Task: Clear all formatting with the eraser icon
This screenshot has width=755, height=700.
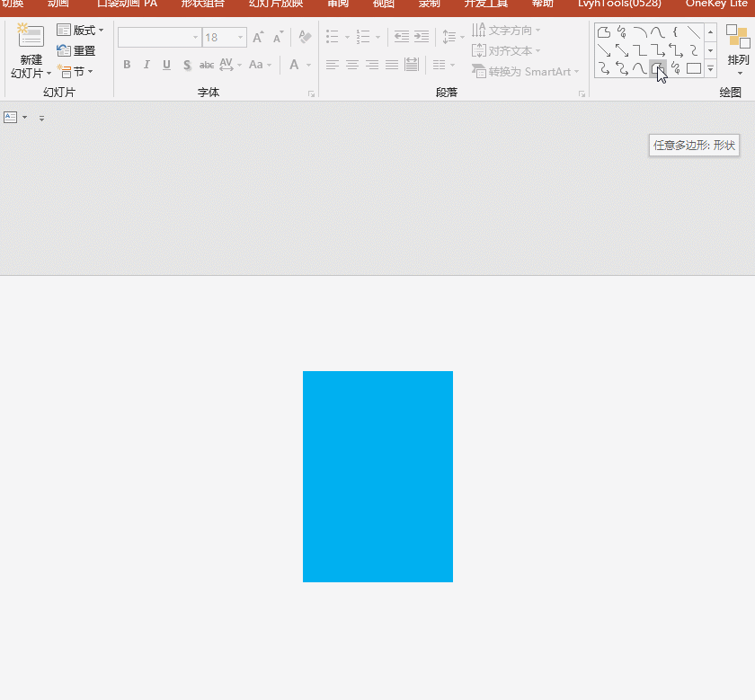Action: point(305,37)
